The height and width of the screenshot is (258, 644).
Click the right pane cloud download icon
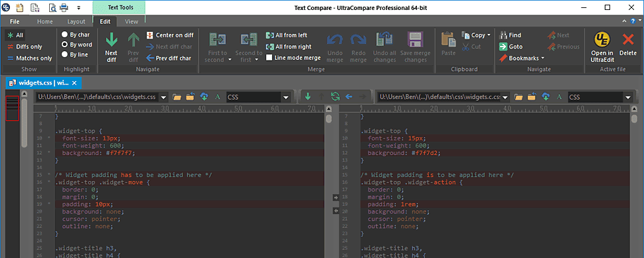tap(546, 97)
